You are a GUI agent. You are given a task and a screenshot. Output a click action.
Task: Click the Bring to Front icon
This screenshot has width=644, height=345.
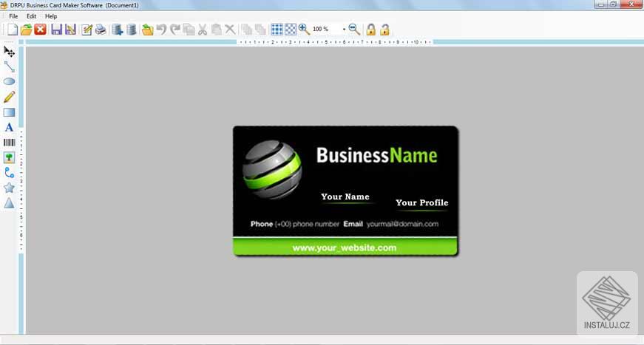tap(247, 30)
